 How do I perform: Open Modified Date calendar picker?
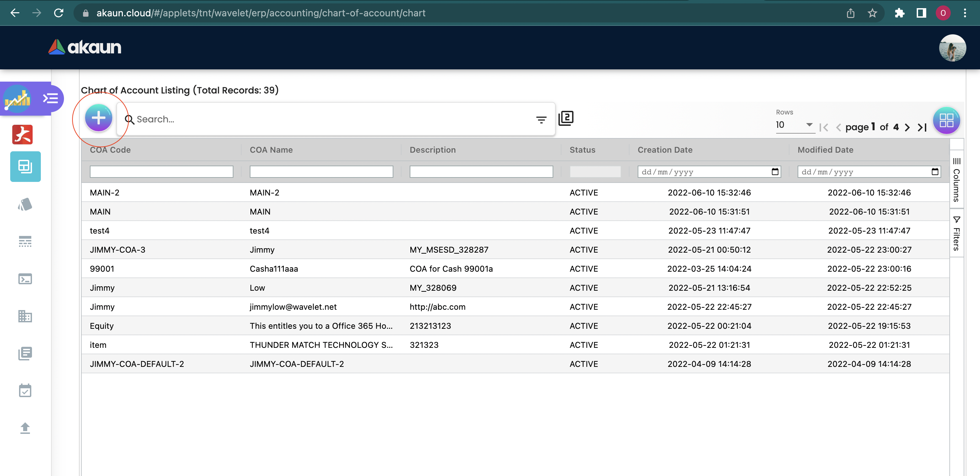coord(934,172)
